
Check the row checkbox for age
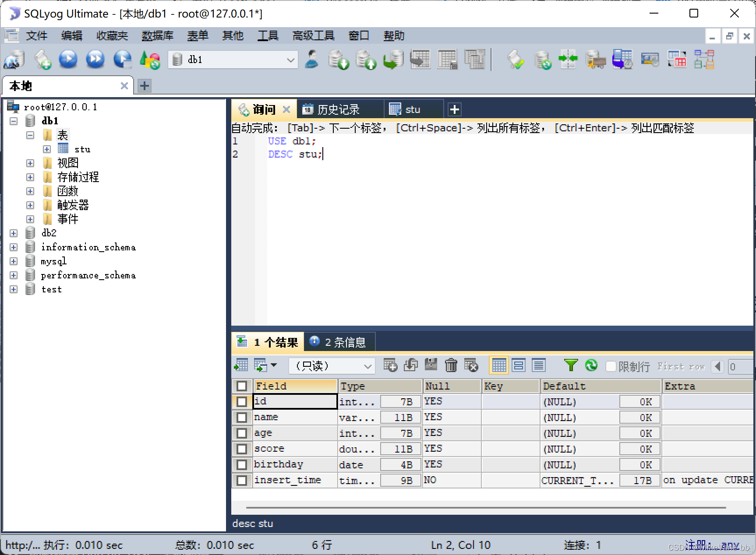[242, 433]
